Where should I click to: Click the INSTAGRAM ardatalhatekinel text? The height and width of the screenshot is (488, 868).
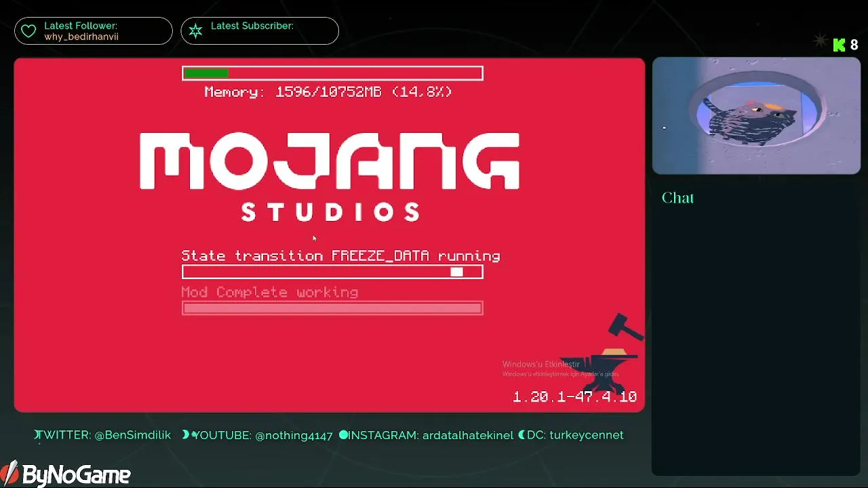[x=431, y=435]
